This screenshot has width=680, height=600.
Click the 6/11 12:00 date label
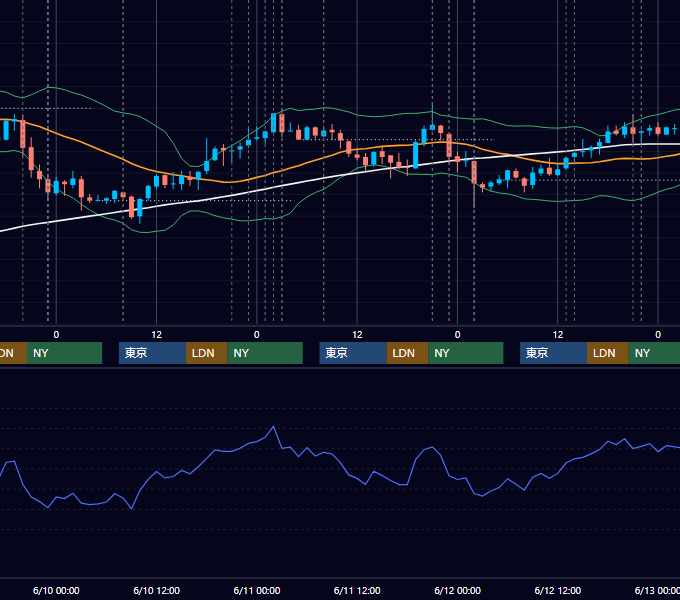pyautogui.click(x=357, y=590)
